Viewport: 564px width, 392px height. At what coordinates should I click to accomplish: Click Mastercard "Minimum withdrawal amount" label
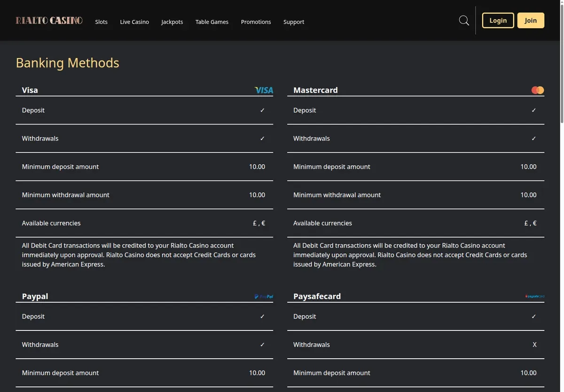pos(337,195)
